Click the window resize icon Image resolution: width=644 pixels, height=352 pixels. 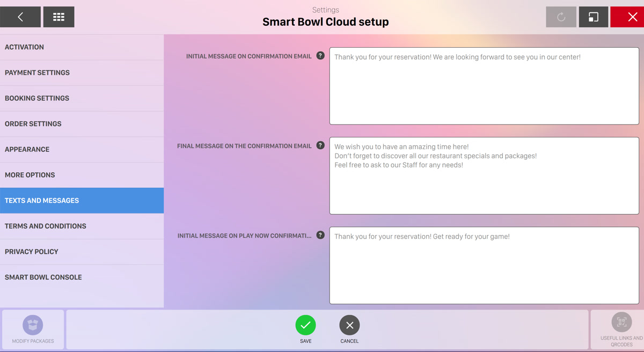[593, 17]
